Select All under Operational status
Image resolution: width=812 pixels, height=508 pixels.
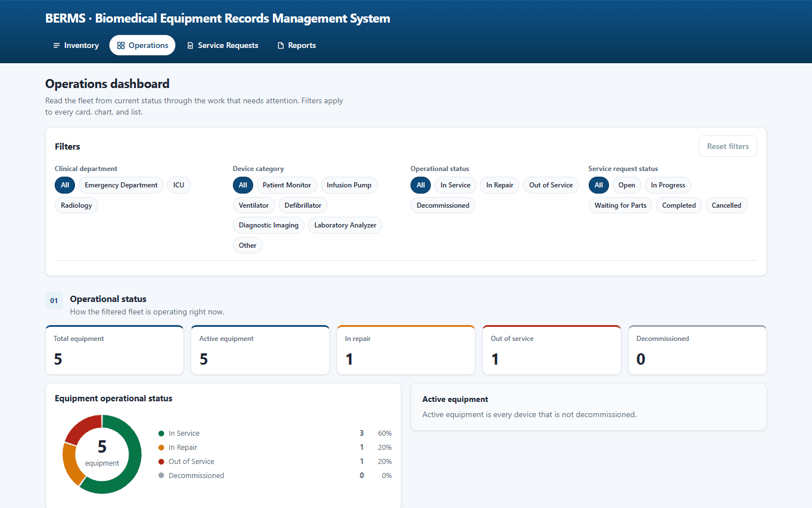coord(421,185)
